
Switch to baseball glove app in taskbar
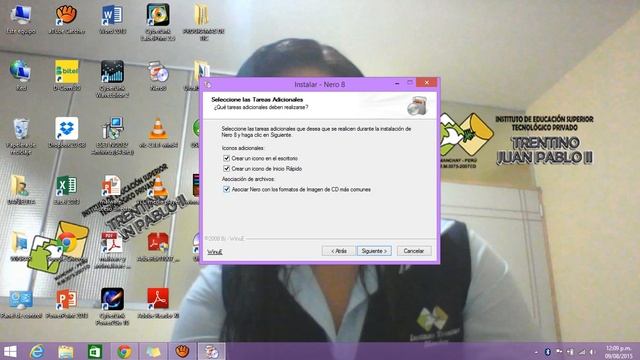tap(182, 351)
